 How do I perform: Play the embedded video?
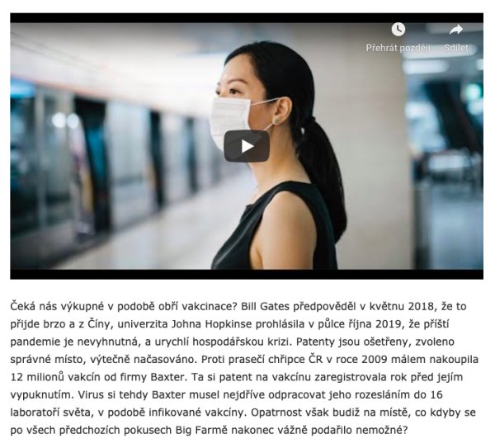[x=247, y=146]
